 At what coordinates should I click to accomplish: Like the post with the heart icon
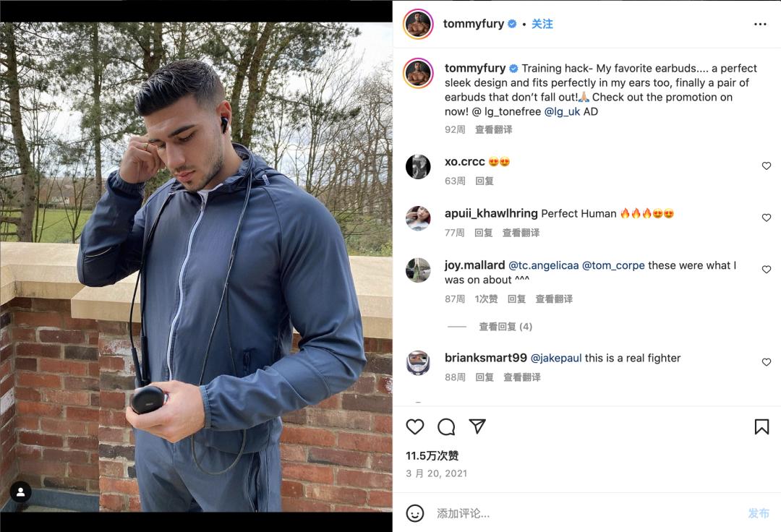(x=415, y=427)
